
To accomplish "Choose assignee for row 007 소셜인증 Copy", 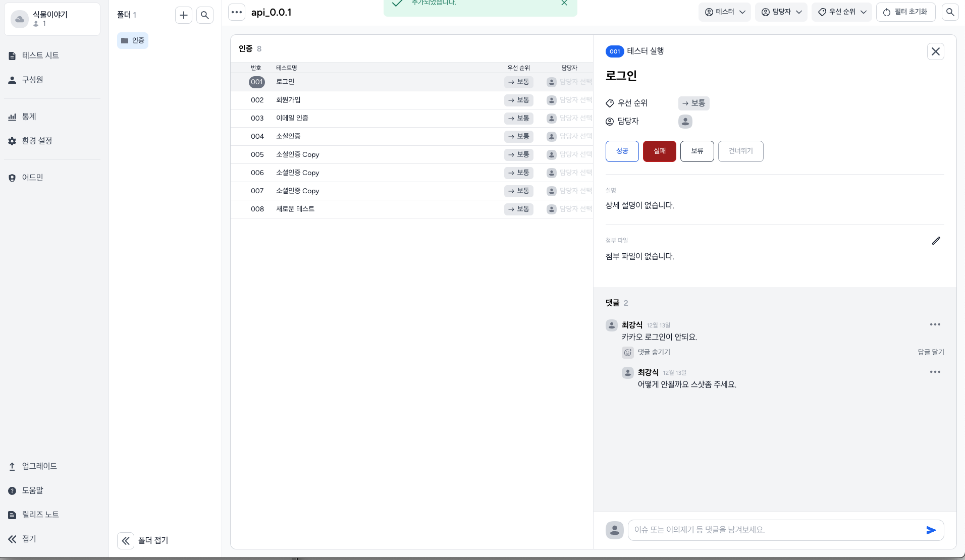I will (569, 191).
